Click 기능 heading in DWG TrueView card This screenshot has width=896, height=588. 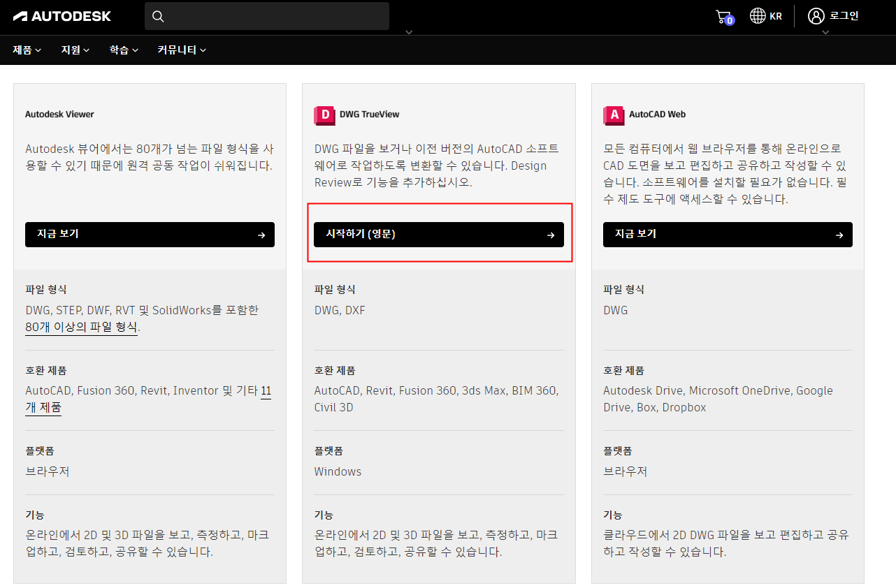pos(324,515)
